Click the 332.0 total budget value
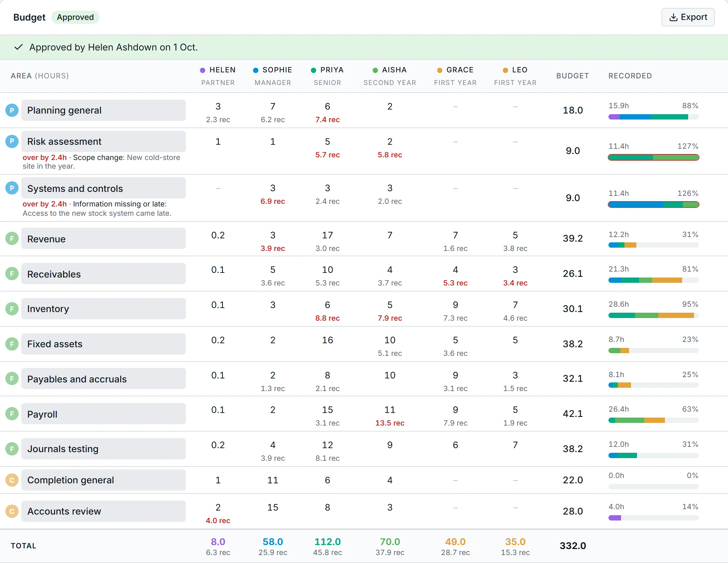 573,546
